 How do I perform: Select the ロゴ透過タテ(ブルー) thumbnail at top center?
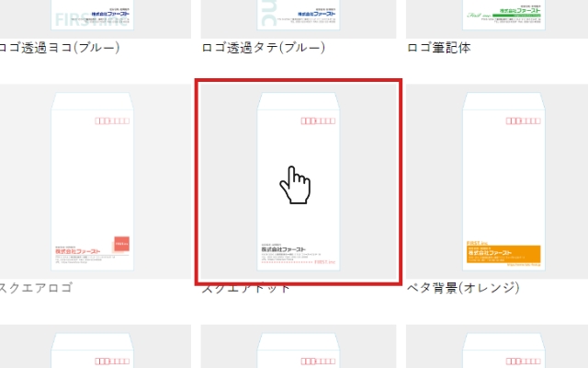click(299, 17)
